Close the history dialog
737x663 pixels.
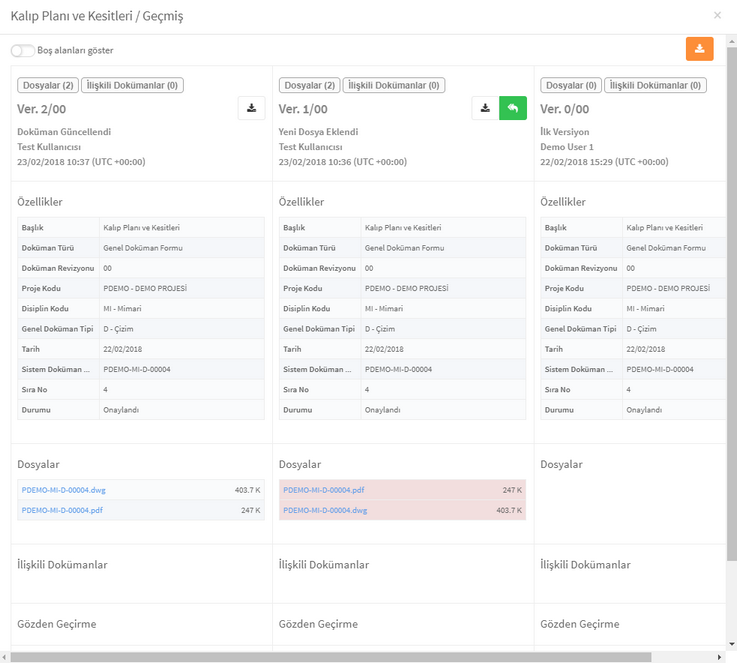[717, 15]
